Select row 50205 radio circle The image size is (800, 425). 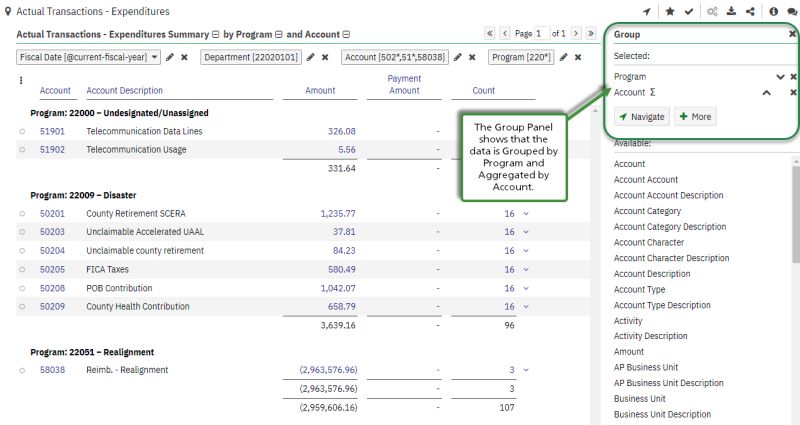tap(22, 269)
